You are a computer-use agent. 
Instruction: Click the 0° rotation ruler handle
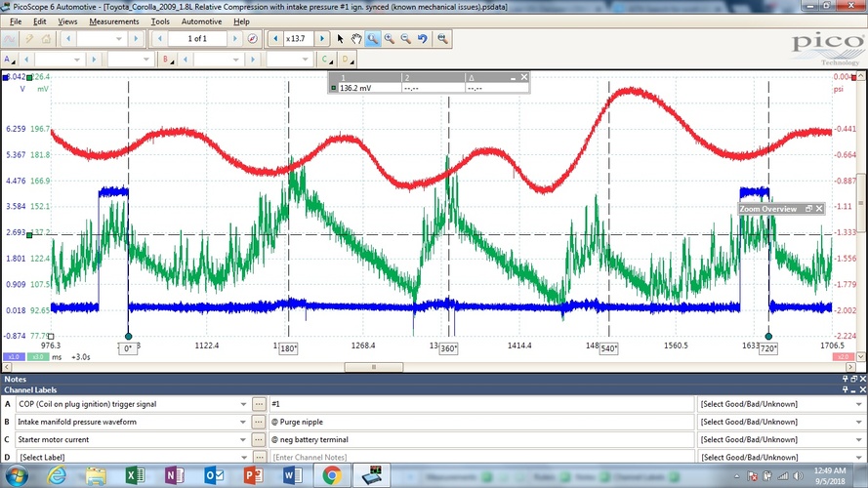pos(129,337)
